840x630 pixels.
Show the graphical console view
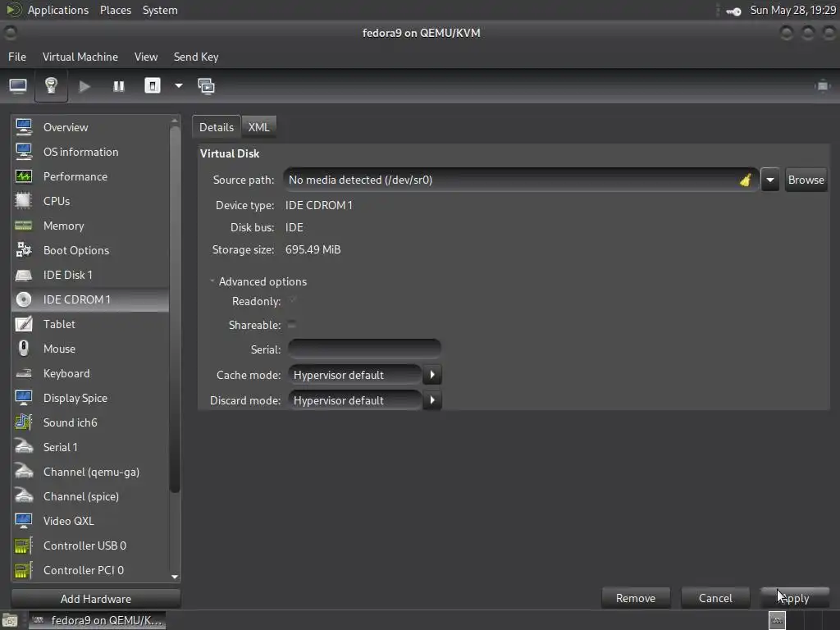tap(18, 85)
